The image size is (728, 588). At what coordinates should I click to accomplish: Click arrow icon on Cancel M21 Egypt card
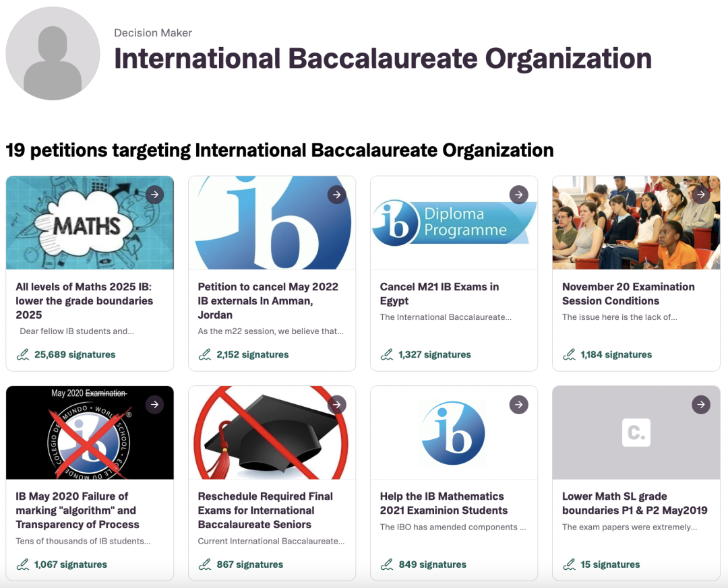pos(518,195)
